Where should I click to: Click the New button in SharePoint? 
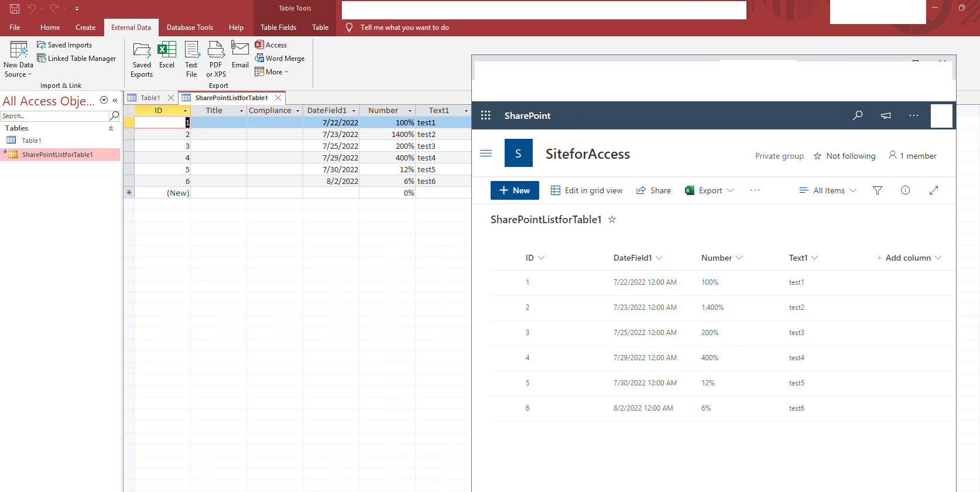point(515,190)
